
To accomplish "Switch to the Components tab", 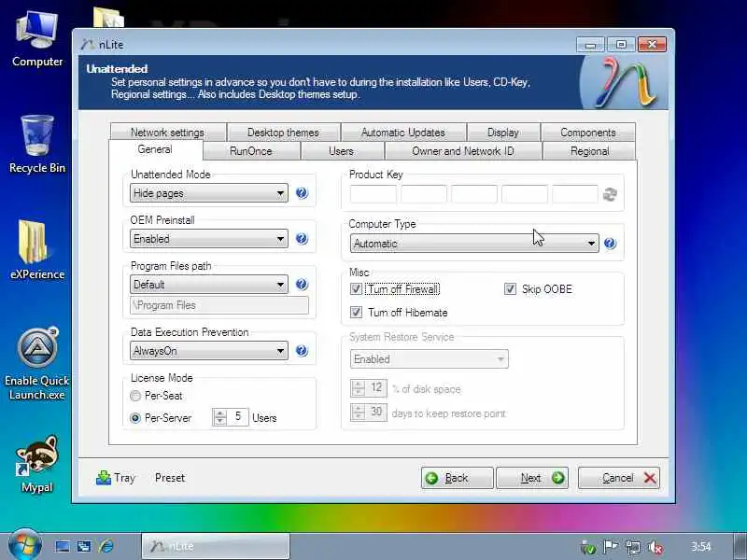I will point(588,132).
